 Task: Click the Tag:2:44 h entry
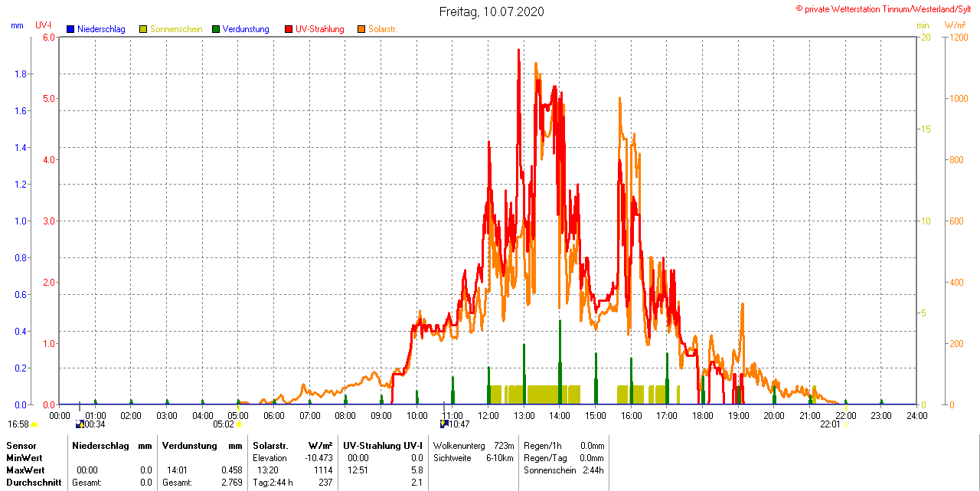(x=273, y=483)
